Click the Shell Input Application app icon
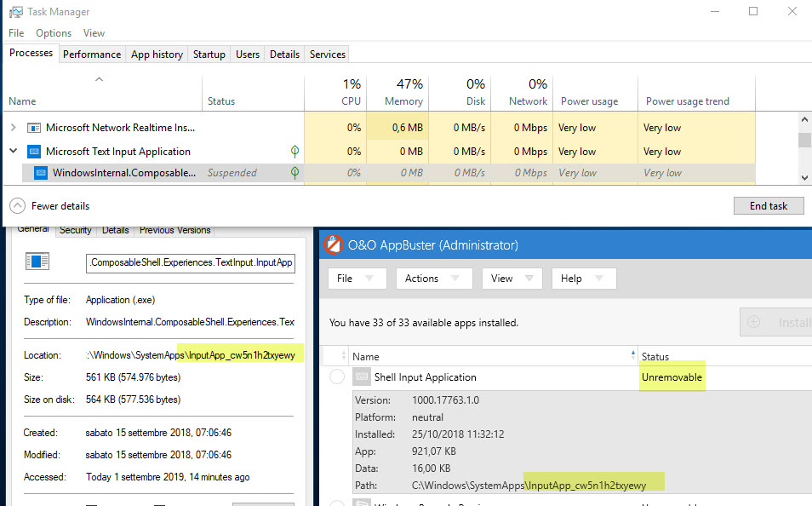The width and height of the screenshot is (812, 506). [362, 377]
